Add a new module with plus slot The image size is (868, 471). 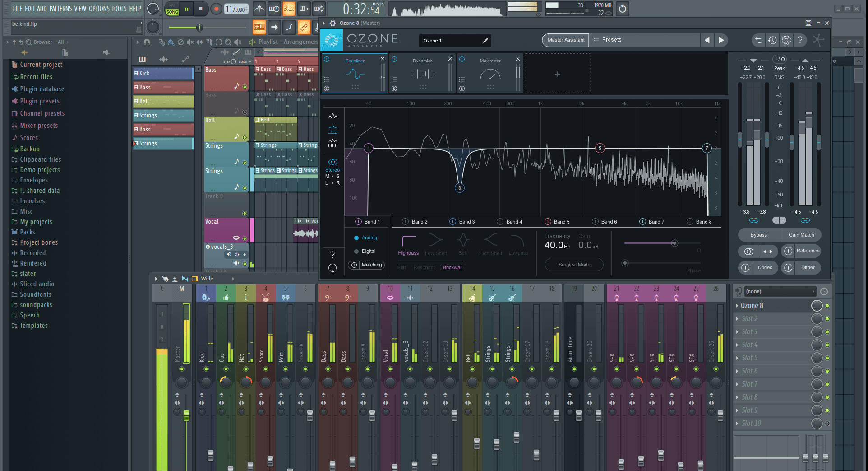click(x=557, y=74)
